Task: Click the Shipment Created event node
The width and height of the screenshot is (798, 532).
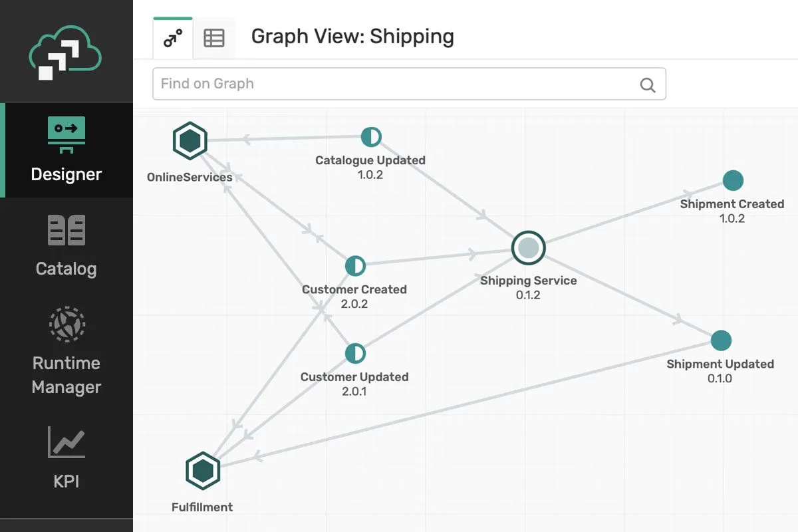Action: click(733, 180)
